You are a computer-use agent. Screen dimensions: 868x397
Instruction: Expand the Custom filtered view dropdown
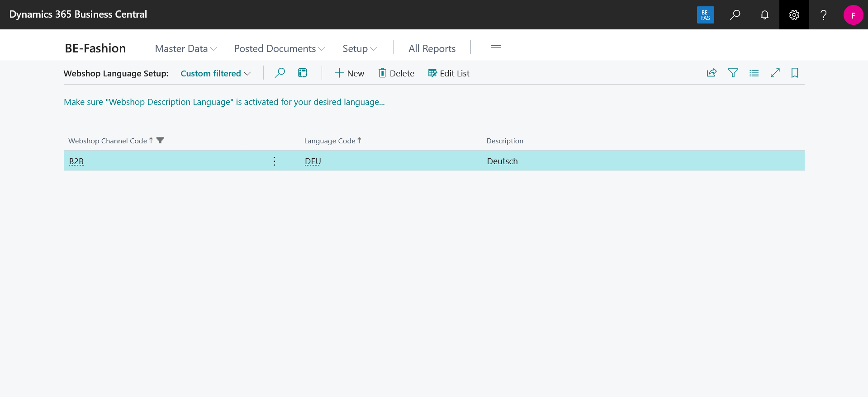[x=215, y=73]
